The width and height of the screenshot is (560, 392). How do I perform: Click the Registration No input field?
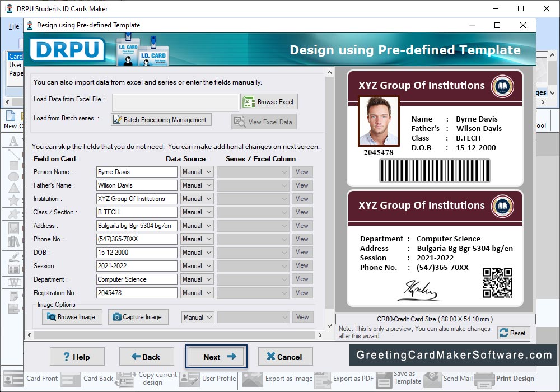[137, 293]
